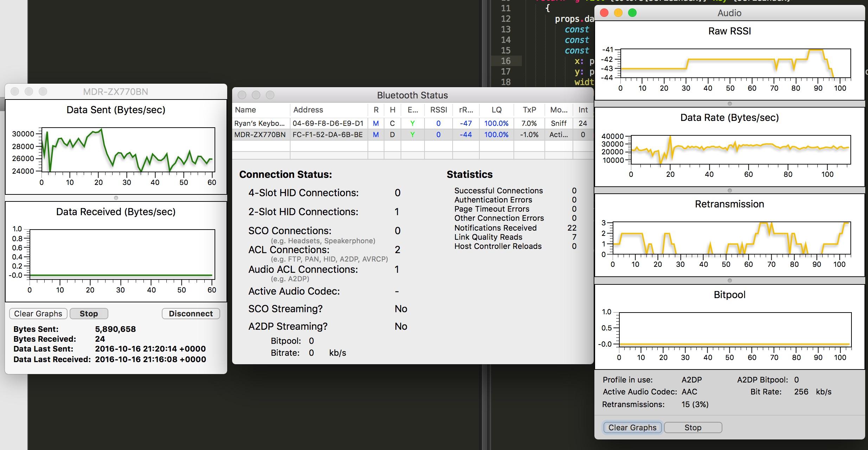Viewport: 868px width, 450px height.
Task: Select the MDR-ZX770BN device row
Action: [413, 135]
